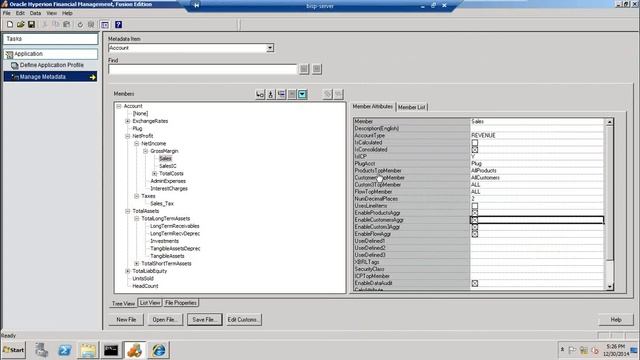The height and width of the screenshot is (360, 640).
Task: Click the Save File button
Action: (x=204, y=320)
